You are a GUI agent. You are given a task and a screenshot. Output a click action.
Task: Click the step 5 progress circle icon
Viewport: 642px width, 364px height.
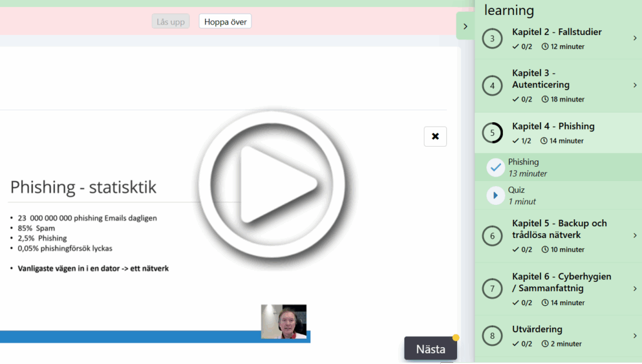click(x=492, y=133)
